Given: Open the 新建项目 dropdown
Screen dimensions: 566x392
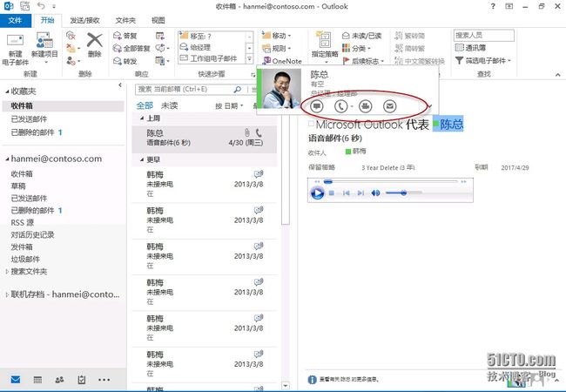Looking at the screenshot, I should coord(44,50).
